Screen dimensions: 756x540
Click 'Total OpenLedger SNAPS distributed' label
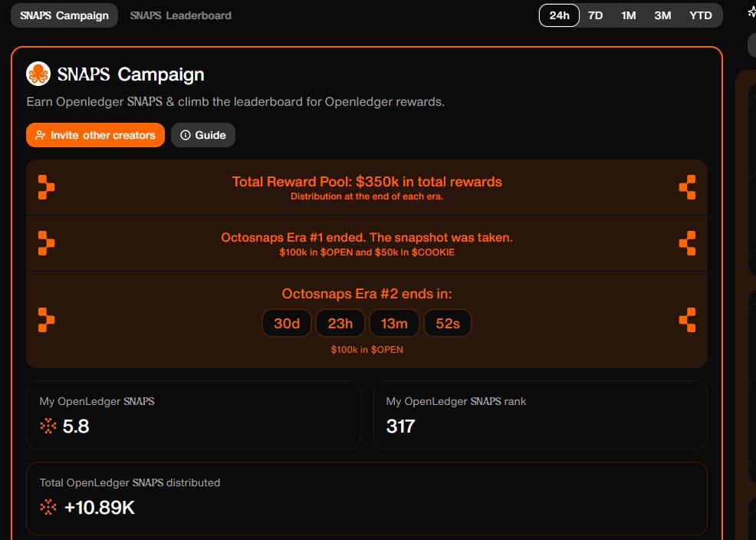[130, 482]
